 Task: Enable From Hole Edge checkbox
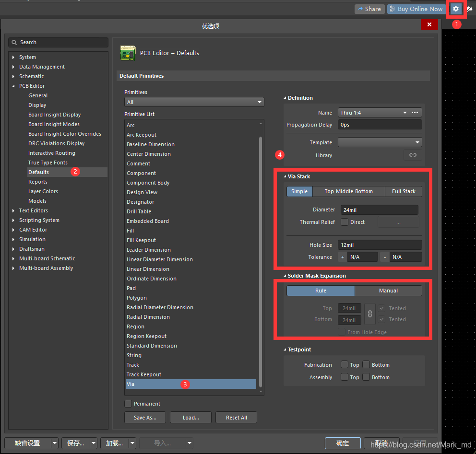point(342,332)
